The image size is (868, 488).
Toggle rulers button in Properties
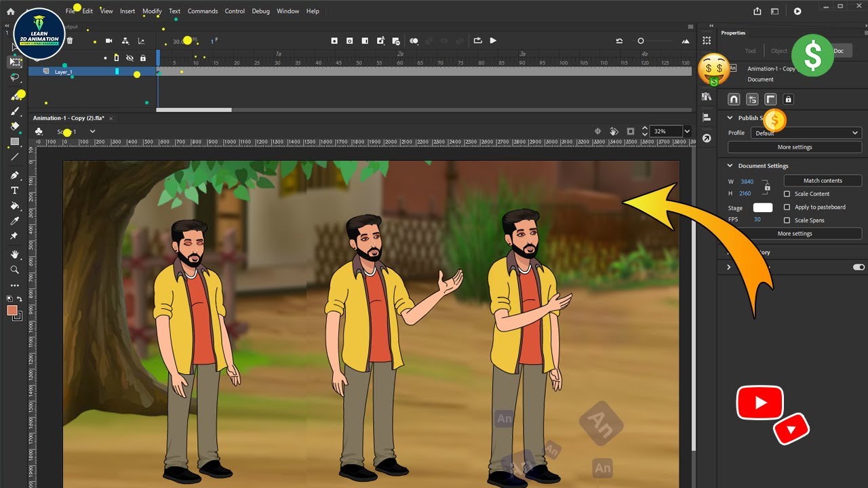pyautogui.click(x=770, y=99)
